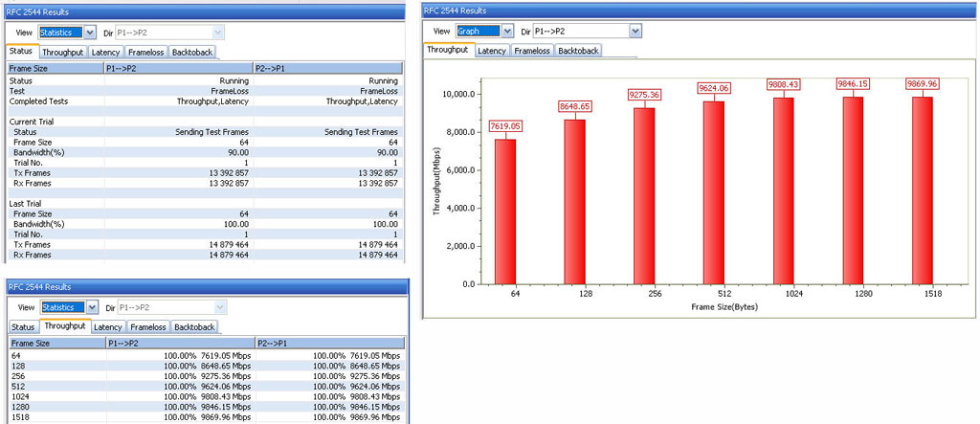Switch to Status tab in the bottom-left panel
The height and width of the screenshot is (424, 980).
(x=23, y=326)
